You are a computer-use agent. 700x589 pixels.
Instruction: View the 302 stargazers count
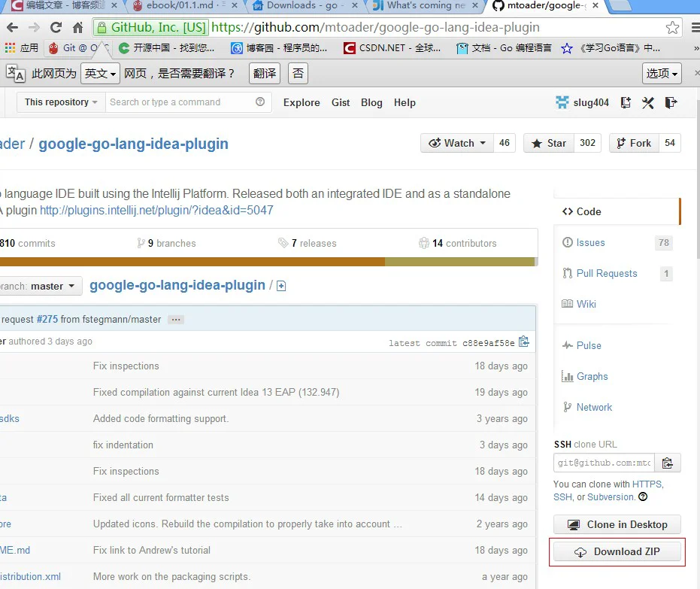tap(587, 144)
